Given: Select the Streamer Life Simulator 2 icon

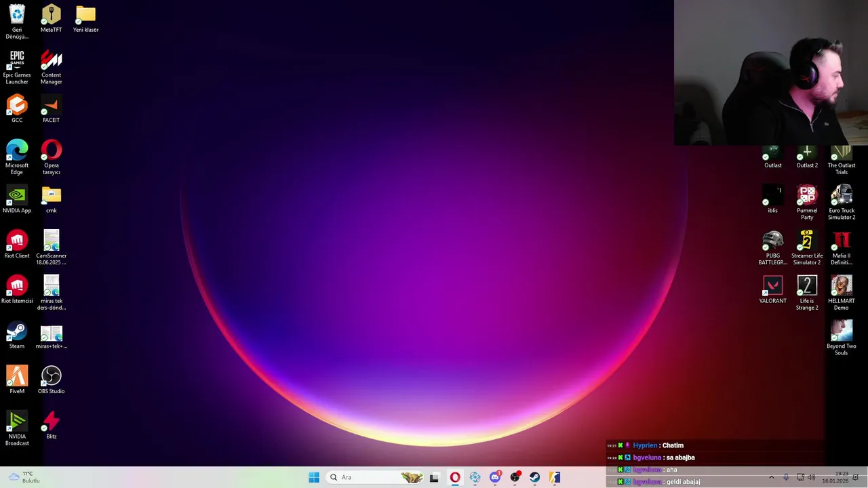Looking at the screenshot, I should click(x=806, y=247).
